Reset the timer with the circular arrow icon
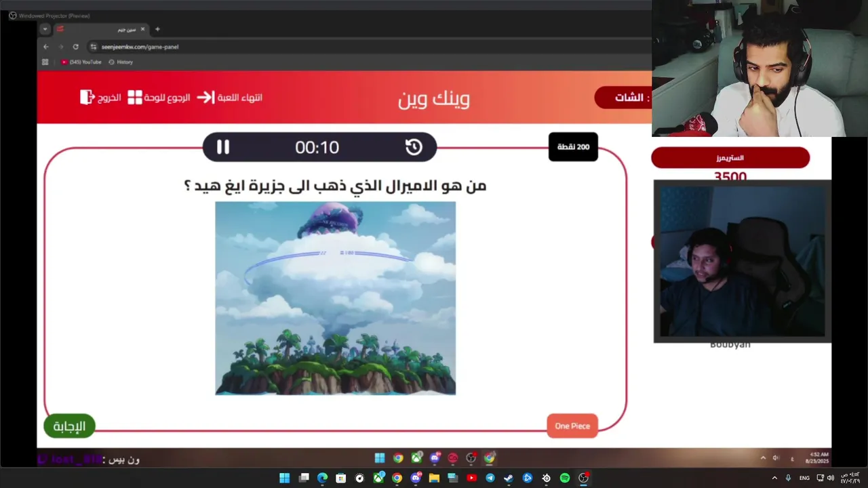Image resolution: width=868 pixels, height=488 pixels. click(414, 147)
